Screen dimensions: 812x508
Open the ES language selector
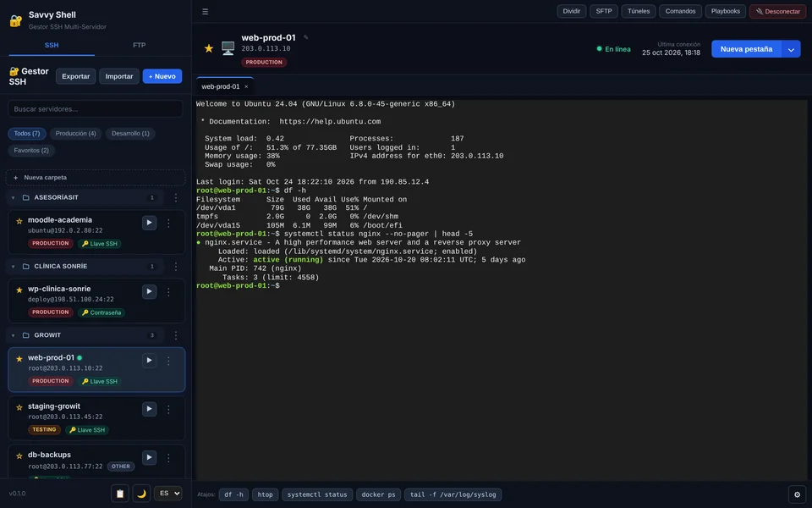(167, 494)
